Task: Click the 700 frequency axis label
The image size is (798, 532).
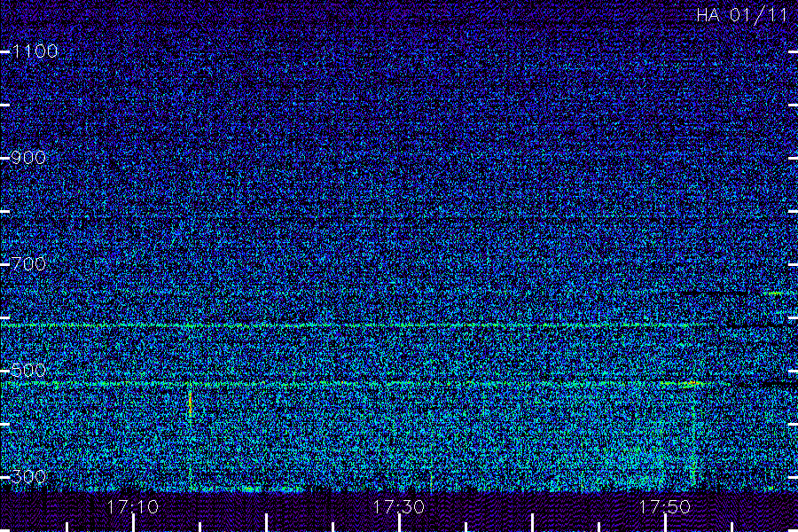Action: (x=28, y=264)
